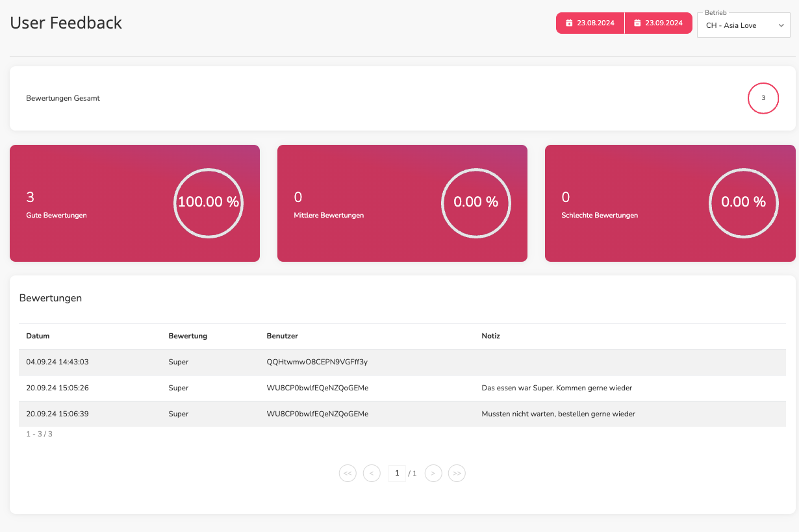Sort by the Datum column header
799x532 pixels.
pos(38,336)
